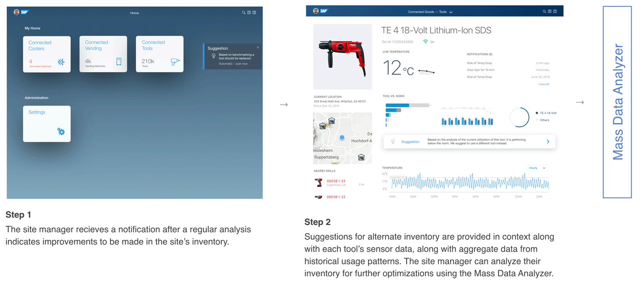Click the gear icon on the Settings tile

[61, 131]
